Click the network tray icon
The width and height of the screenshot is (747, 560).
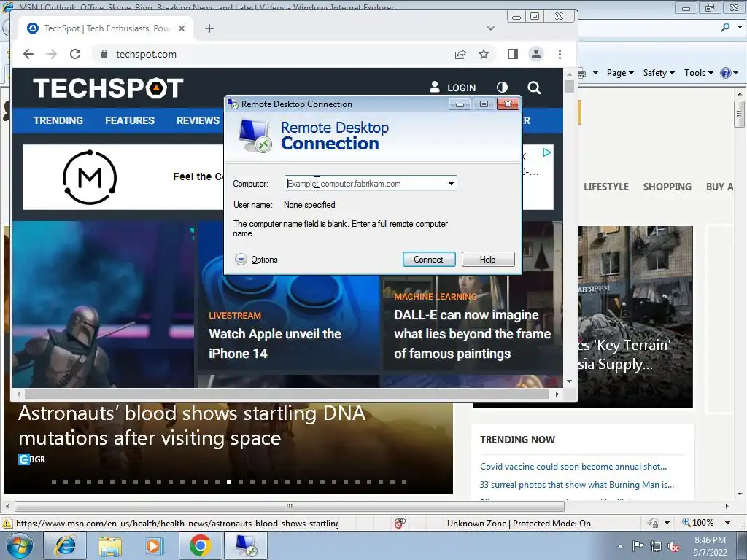click(x=656, y=546)
